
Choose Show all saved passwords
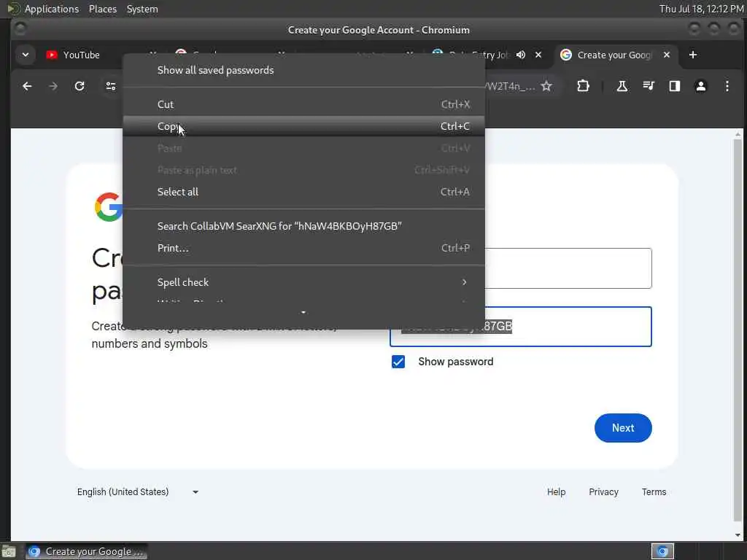[x=303, y=70]
